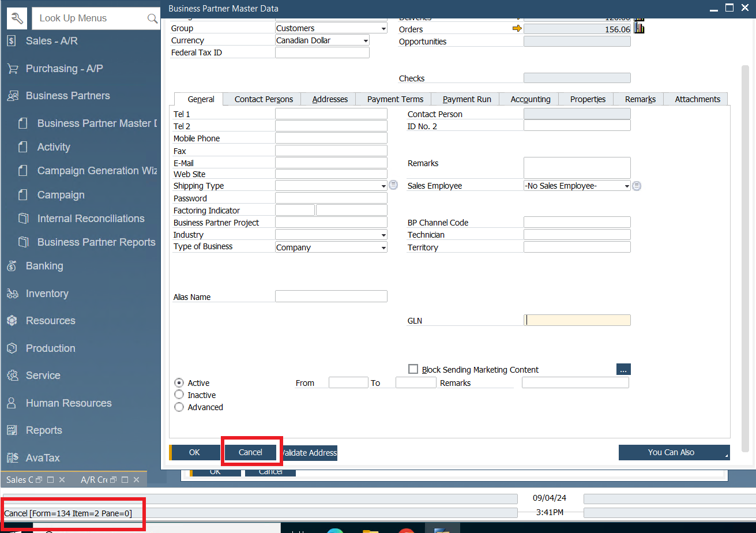The height and width of the screenshot is (533, 756).
Task: Select the Advanced radio button
Action: 179,407
